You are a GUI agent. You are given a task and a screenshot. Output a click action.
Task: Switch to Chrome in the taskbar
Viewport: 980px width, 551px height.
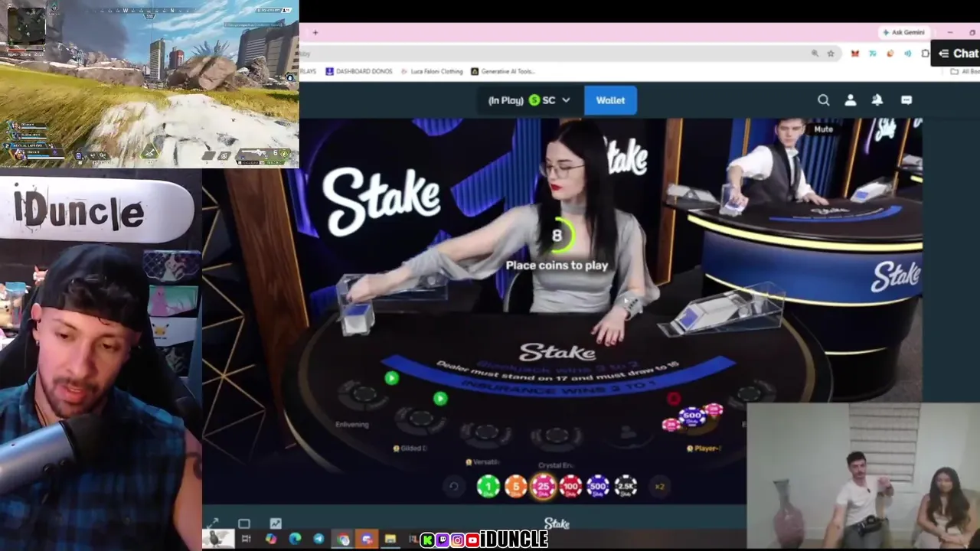point(343,540)
